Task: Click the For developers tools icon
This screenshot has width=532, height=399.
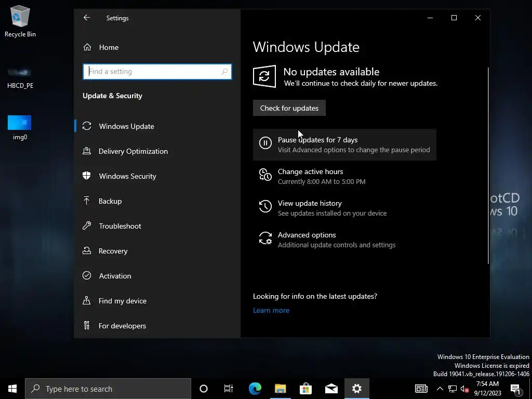Action: [87, 325]
